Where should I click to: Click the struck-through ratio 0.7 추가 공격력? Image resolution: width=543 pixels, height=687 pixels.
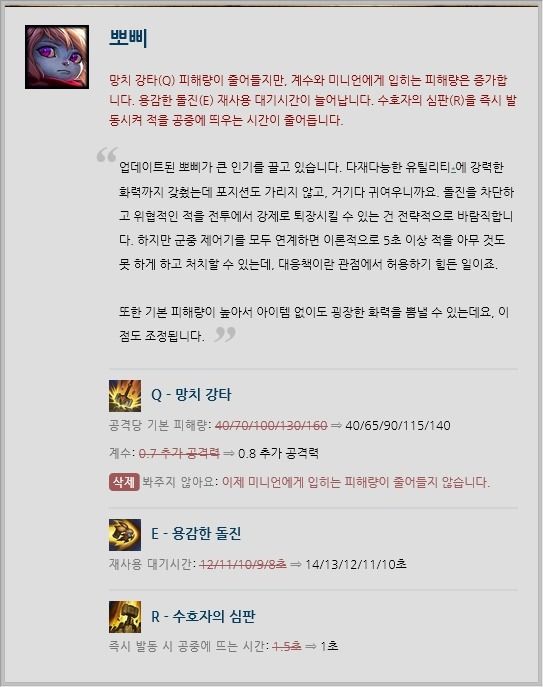[x=179, y=453]
